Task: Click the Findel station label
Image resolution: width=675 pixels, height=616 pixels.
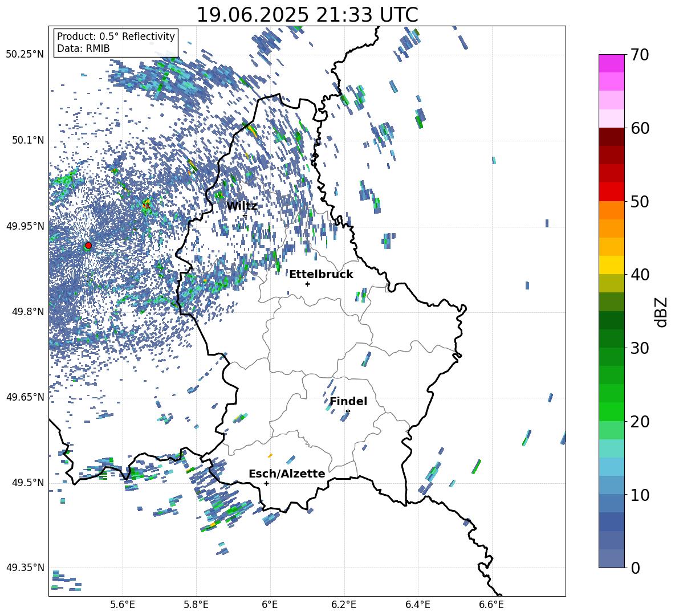Action: point(348,401)
